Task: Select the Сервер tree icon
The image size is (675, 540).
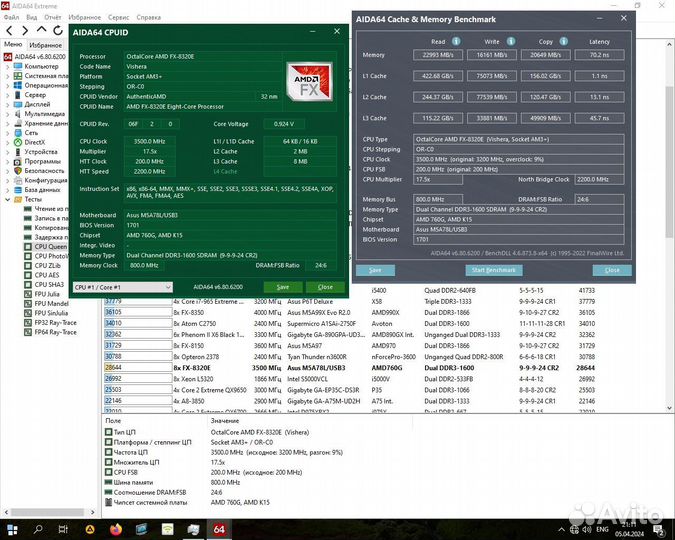Action: 18,95
